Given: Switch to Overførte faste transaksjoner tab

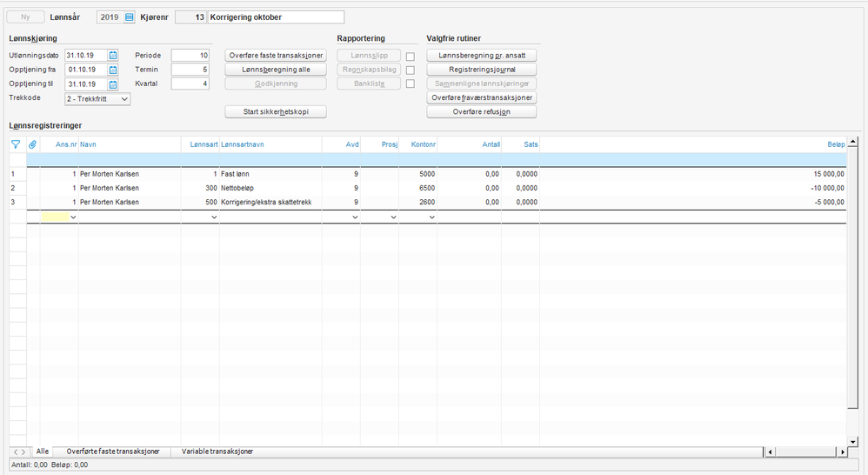Looking at the screenshot, I should (x=113, y=452).
